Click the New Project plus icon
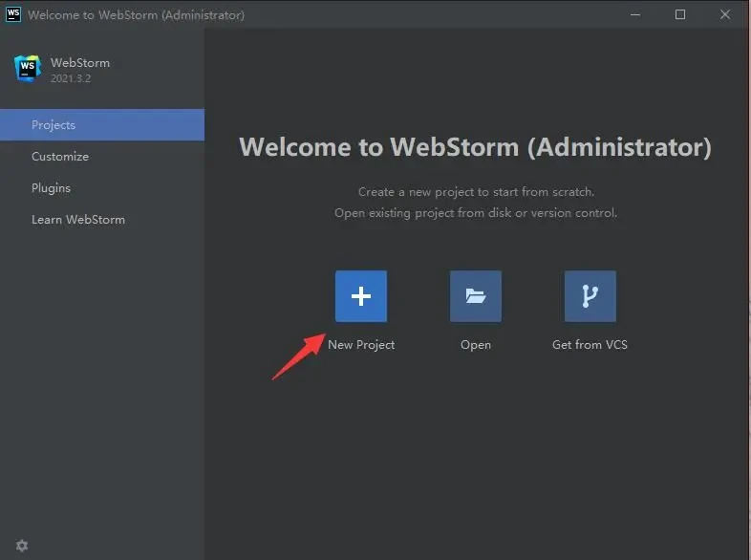The height and width of the screenshot is (560, 751). click(360, 296)
